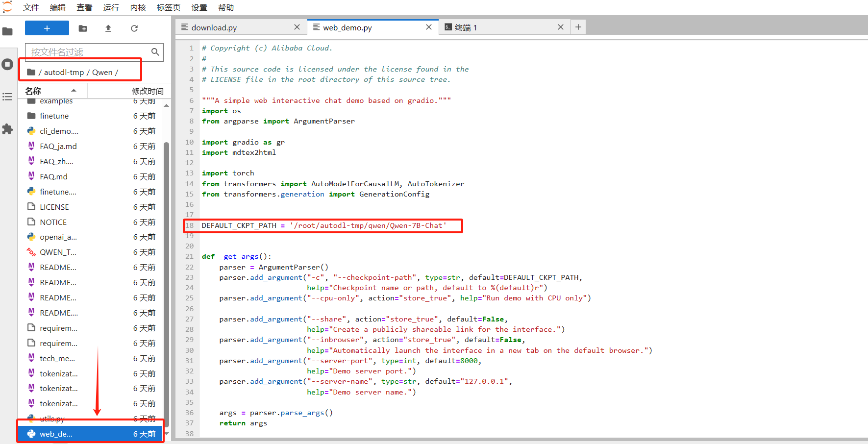This screenshot has height=444, width=868.
Task: Open the finetune folder
Action: click(x=54, y=116)
